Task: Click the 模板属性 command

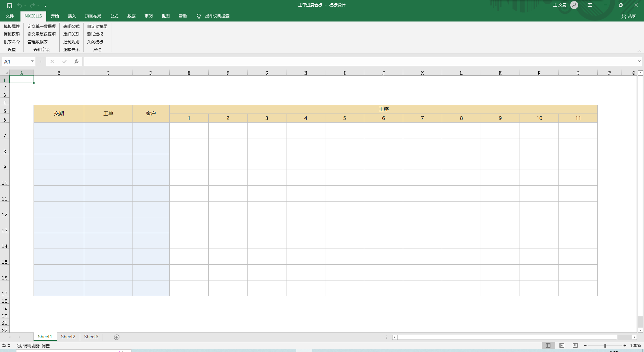Action: tap(12, 27)
